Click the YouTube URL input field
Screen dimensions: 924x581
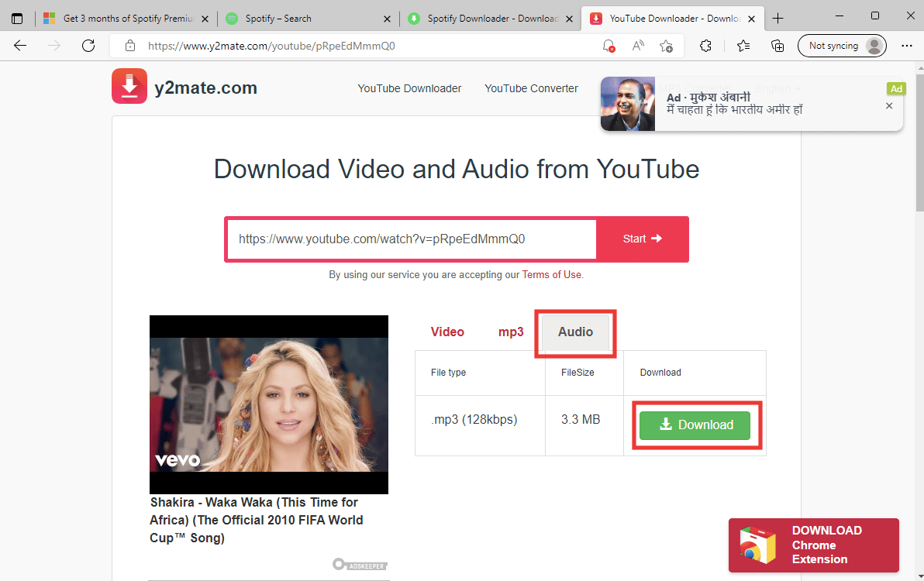[412, 239]
